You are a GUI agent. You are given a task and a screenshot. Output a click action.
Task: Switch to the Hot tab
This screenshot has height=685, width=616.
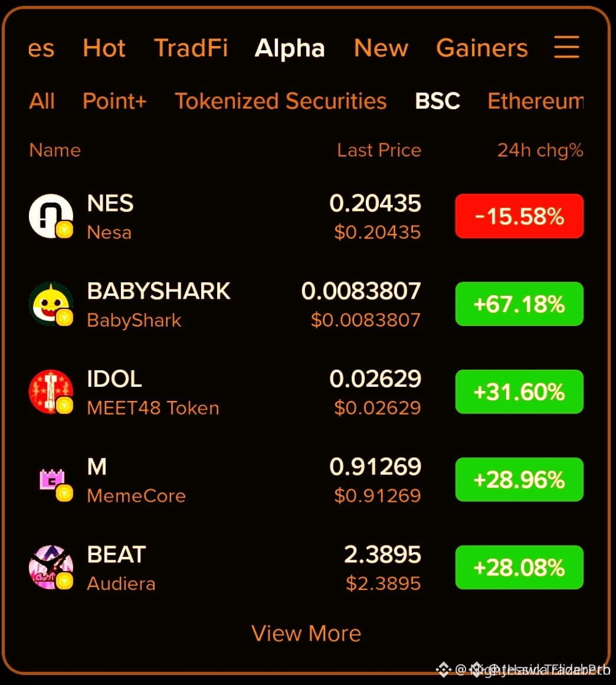(x=104, y=48)
